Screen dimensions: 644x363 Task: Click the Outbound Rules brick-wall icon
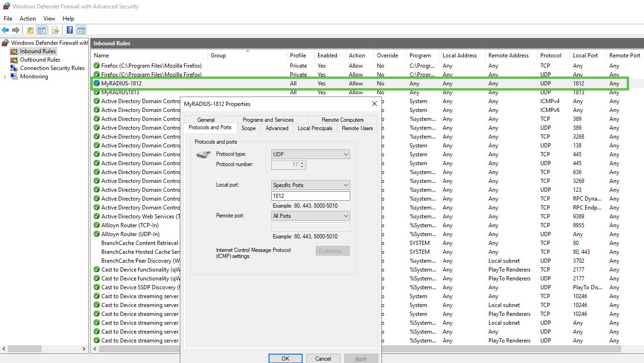[x=14, y=60]
